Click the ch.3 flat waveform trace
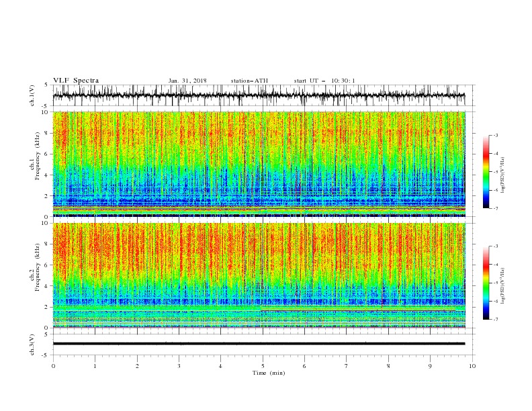 (x=259, y=344)
